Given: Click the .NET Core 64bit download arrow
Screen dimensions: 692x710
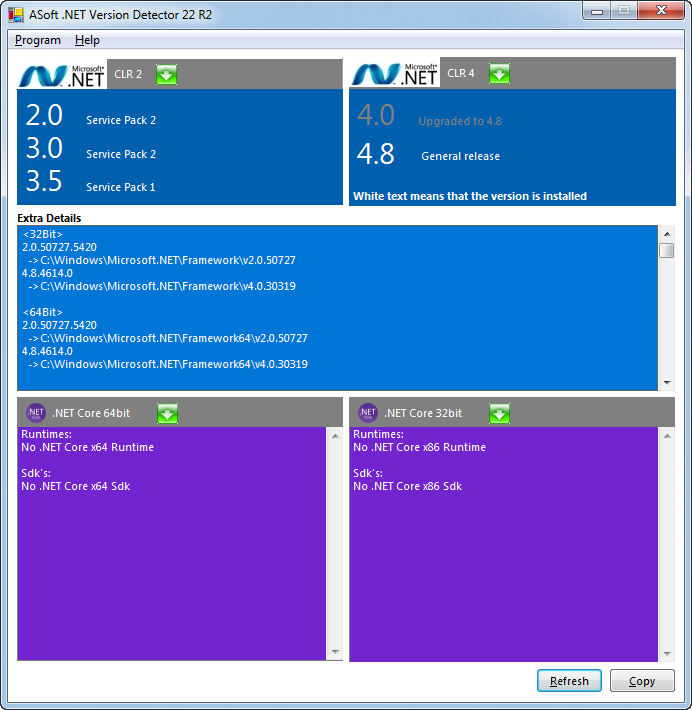Looking at the screenshot, I should coord(167,413).
